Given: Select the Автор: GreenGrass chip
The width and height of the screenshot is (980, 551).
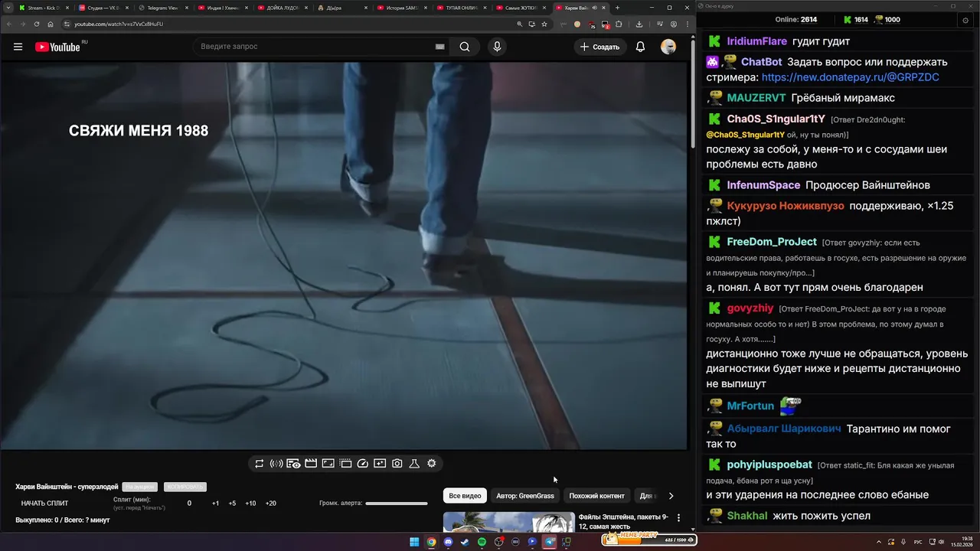Looking at the screenshot, I should tap(524, 496).
